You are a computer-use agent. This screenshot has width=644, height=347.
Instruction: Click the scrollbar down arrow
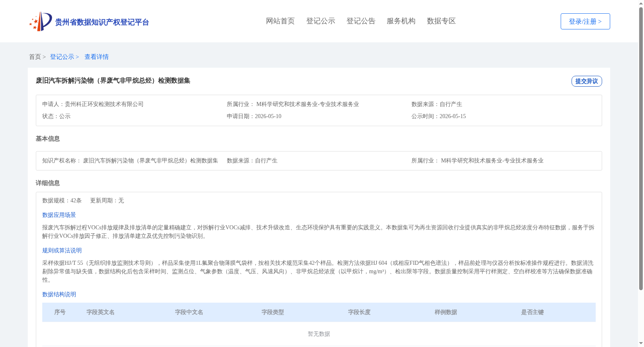click(641, 344)
